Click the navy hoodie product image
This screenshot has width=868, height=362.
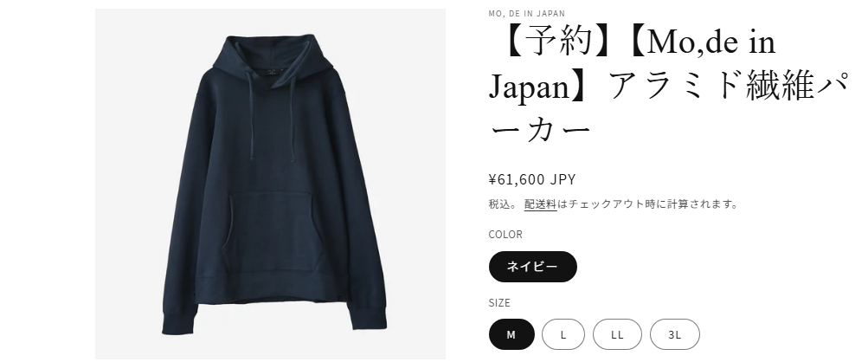point(270,184)
